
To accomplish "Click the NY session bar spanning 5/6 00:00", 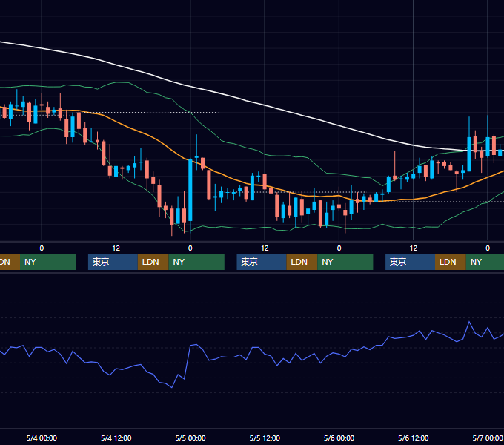I will [345, 262].
